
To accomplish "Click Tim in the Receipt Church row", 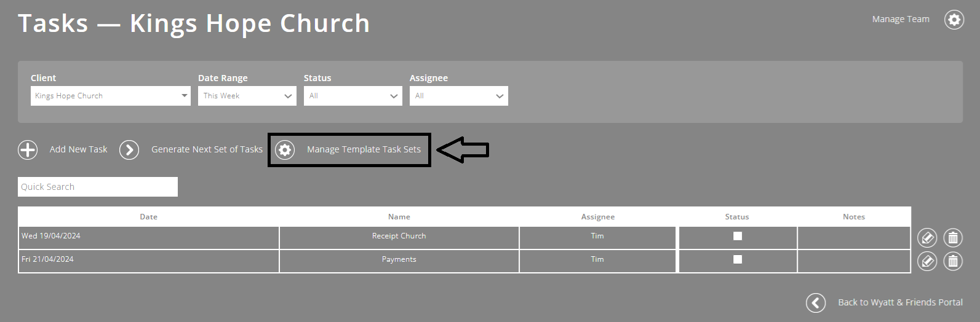I will click(597, 236).
